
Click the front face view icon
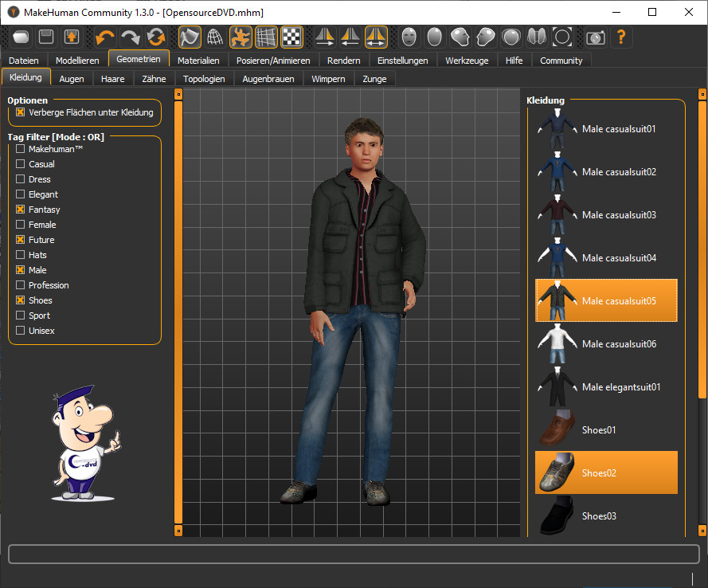click(x=409, y=37)
